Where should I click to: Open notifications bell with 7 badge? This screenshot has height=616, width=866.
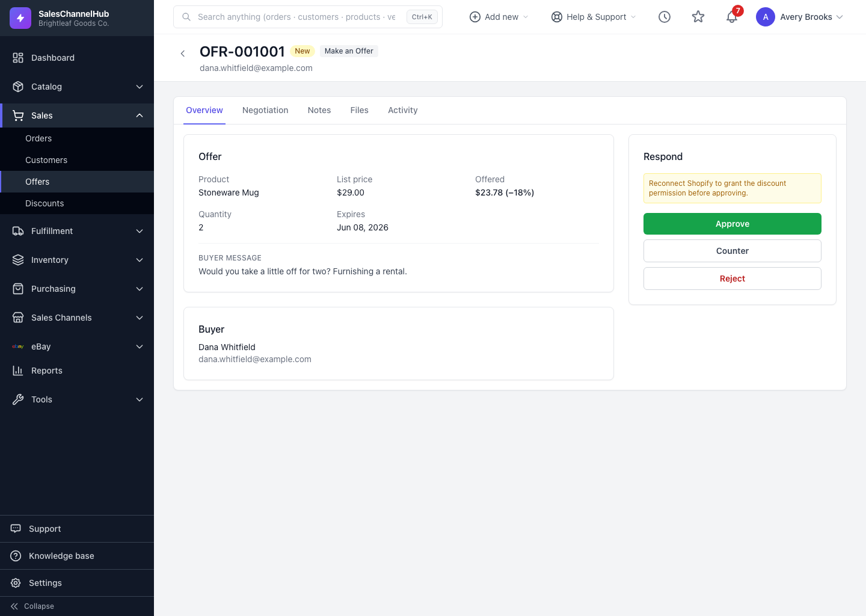[x=732, y=16]
